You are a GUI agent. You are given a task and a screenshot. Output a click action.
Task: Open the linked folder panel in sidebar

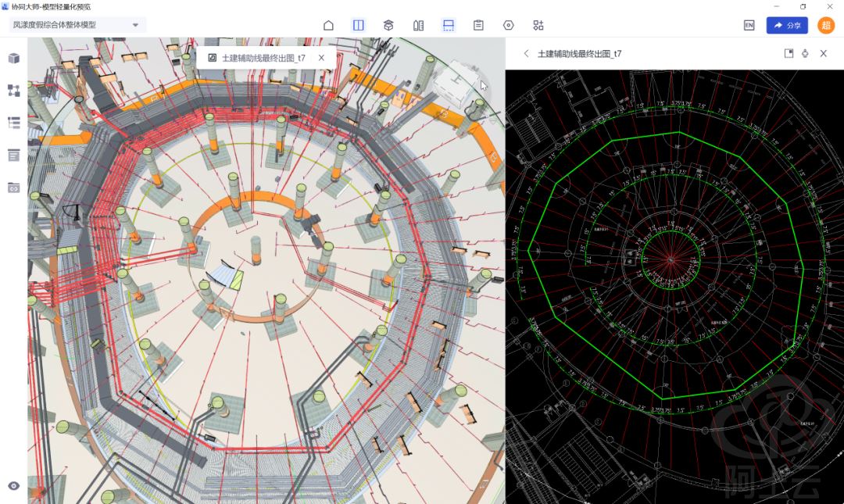click(13, 188)
